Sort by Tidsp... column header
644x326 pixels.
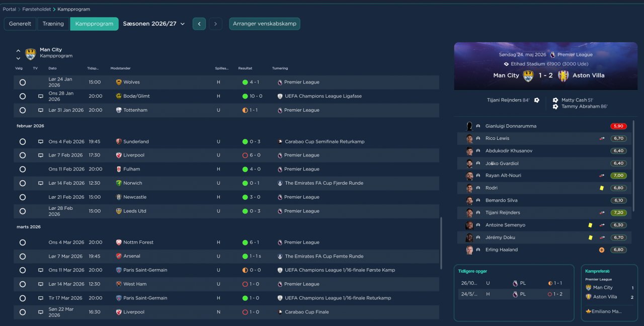click(93, 68)
